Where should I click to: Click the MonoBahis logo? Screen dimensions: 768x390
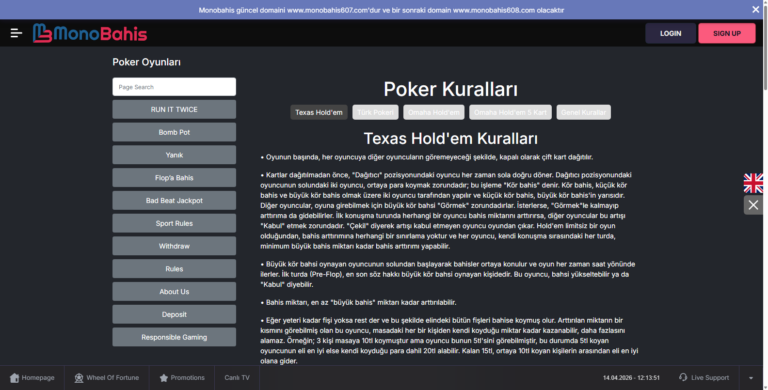[x=90, y=33]
